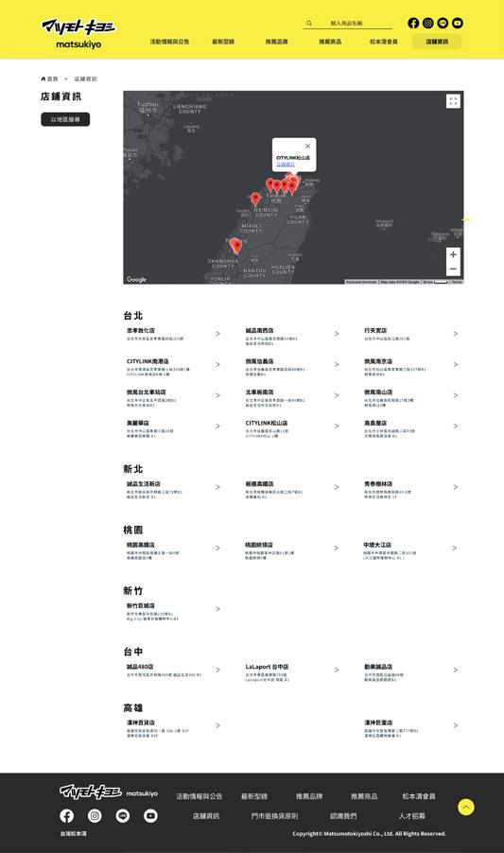Expand the CITYLINK南港店 store entry arrow
Viewport: 504px width, 853px height.
click(217, 364)
